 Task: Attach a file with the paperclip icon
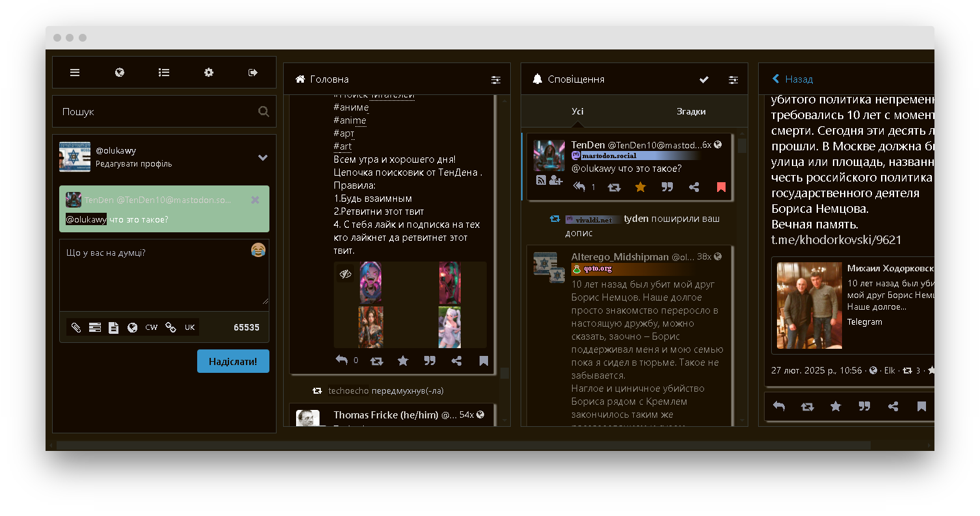click(76, 327)
